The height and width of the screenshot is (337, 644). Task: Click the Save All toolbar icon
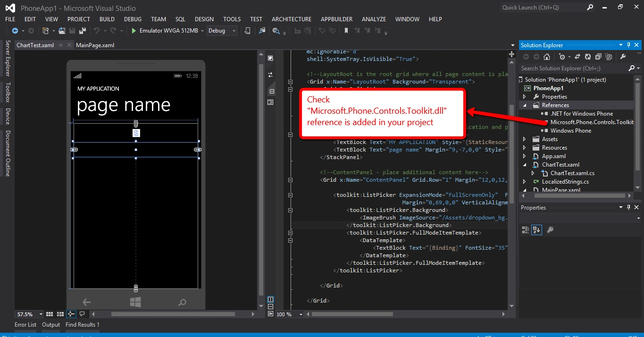(x=83, y=31)
